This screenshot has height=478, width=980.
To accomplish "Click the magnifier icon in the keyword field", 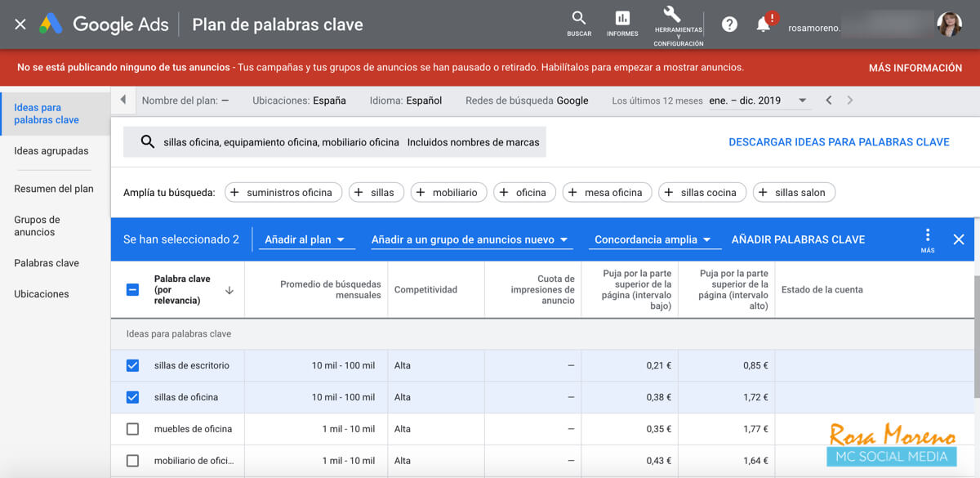I will click(x=148, y=141).
